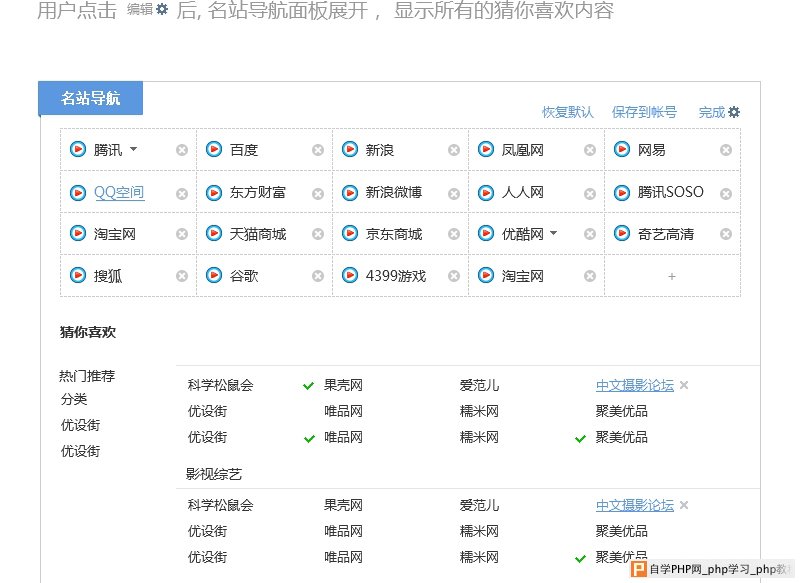The width and height of the screenshot is (800, 583).
Task: Click the play icon beside 腾讯
Action: coord(78,149)
